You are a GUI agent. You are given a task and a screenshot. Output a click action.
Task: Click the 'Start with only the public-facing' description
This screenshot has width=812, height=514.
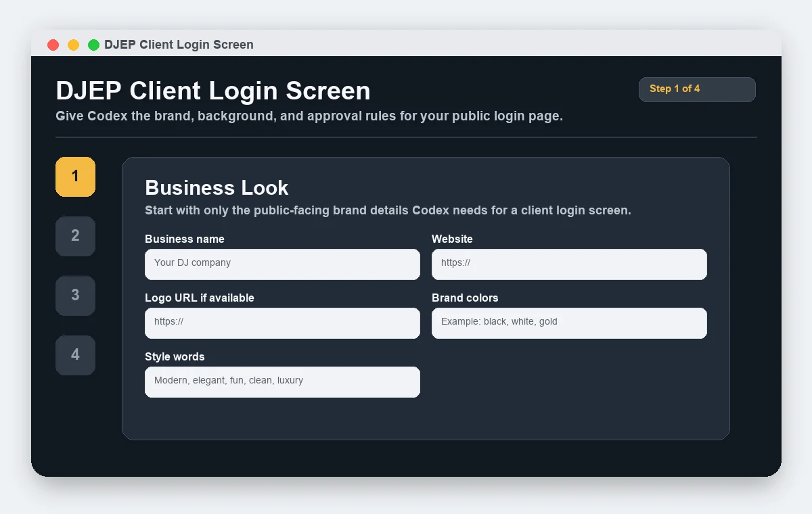coord(388,210)
